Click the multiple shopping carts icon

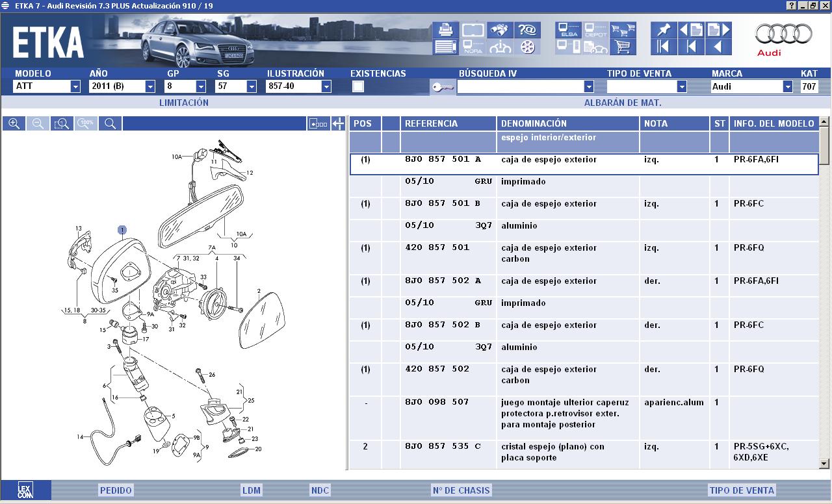point(623,30)
